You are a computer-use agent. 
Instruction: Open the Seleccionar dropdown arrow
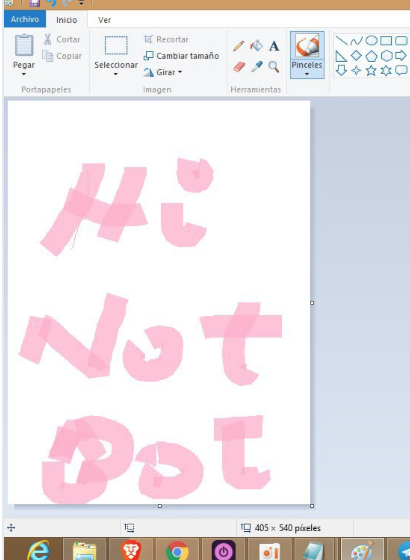tap(116, 74)
